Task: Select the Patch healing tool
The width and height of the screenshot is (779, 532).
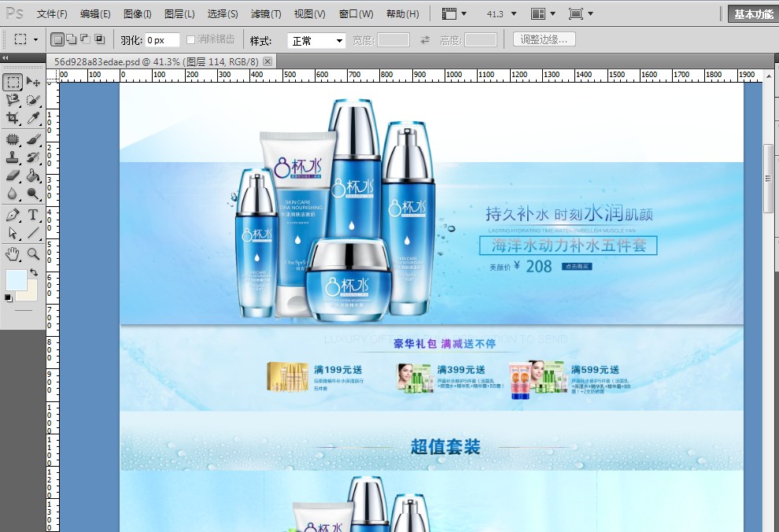Action: click(x=13, y=139)
